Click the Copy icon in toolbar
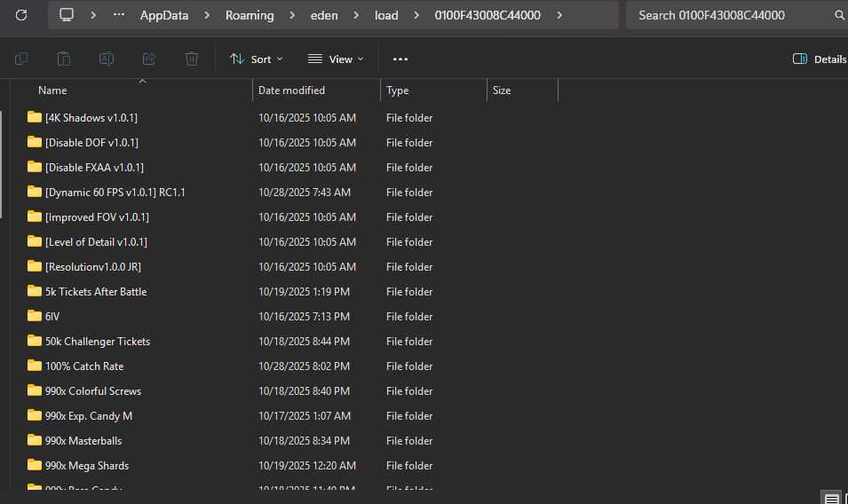 (21, 59)
